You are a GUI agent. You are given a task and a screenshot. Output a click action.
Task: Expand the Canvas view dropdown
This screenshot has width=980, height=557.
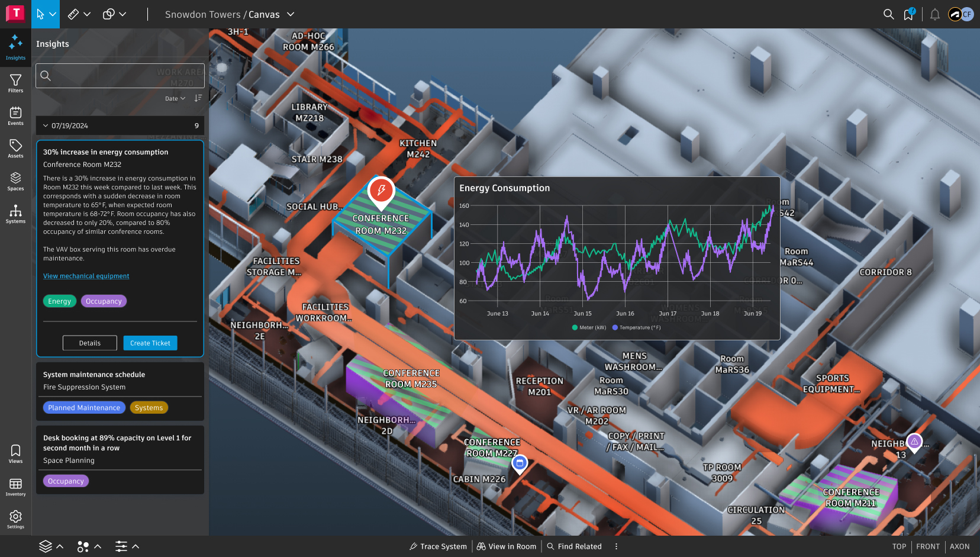291,14
